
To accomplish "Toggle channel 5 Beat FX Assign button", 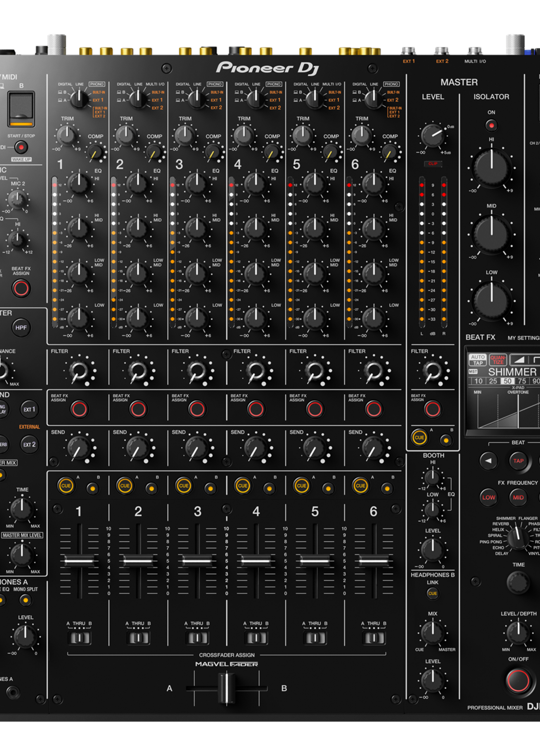I will coord(314,409).
